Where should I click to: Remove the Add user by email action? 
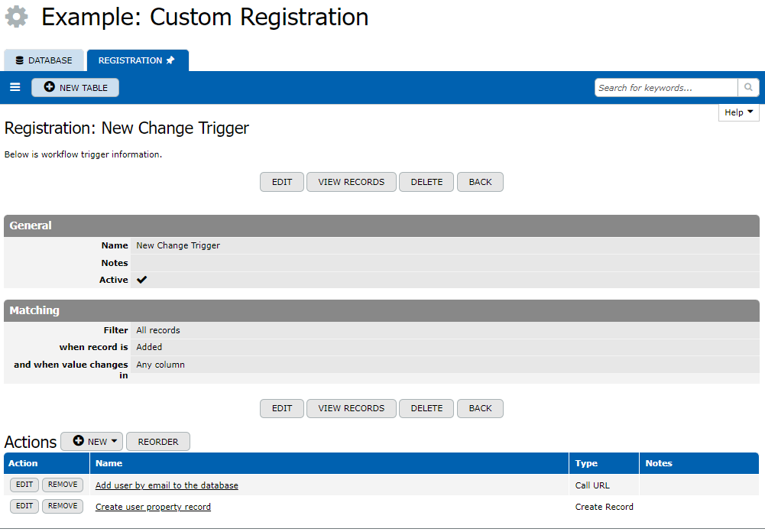63,485
